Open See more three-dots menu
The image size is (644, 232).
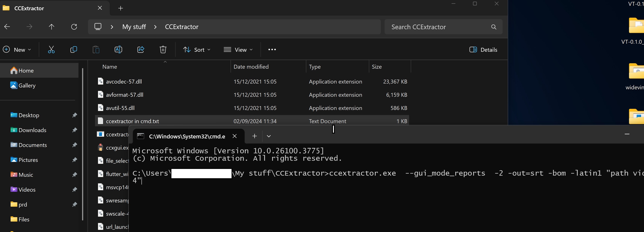[272, 49]
